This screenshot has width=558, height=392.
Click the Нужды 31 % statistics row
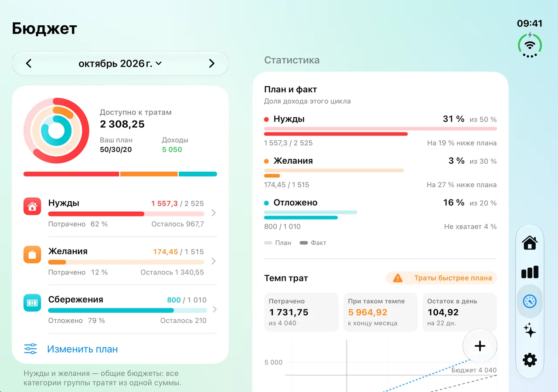pyautogui.click(x=381, y=131)
